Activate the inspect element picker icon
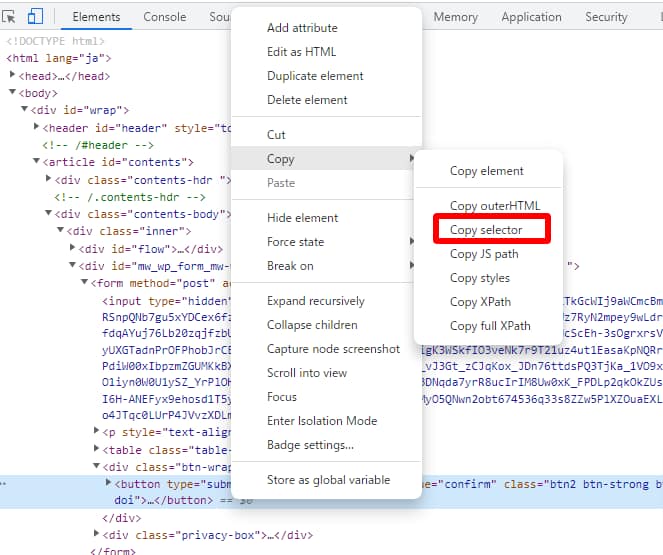The width and height of the screenshot is (663, 555). [x=11, y=17]
